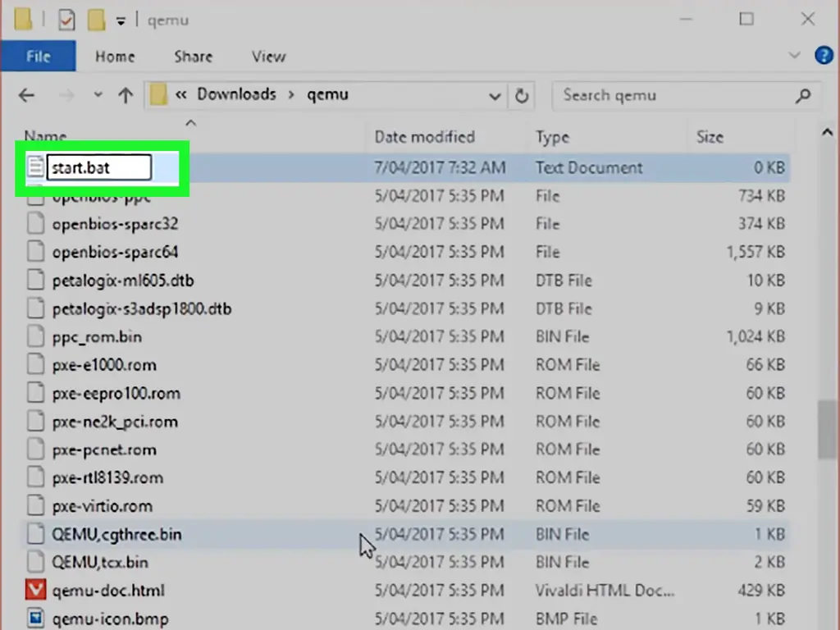Click the qemu breadcrumb in address bar
This screenshot has height=630, width=840.
coord(327,95)
